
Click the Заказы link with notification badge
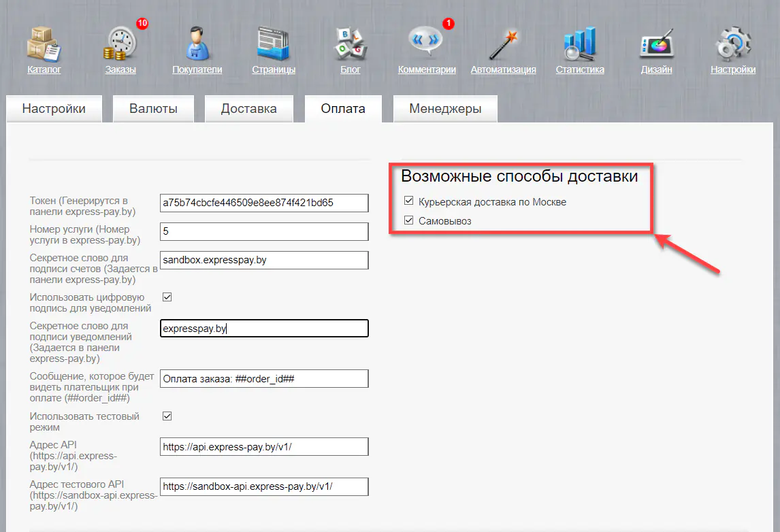119,69
